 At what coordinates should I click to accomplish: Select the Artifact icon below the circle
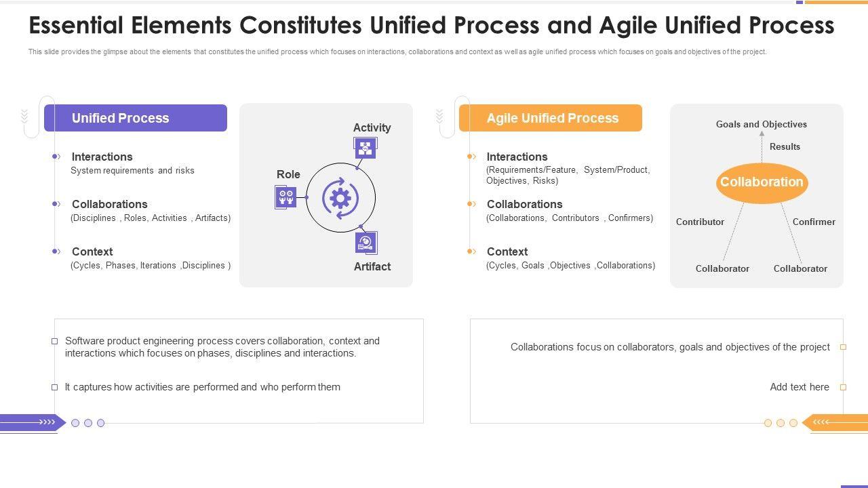tap(366, 243)
